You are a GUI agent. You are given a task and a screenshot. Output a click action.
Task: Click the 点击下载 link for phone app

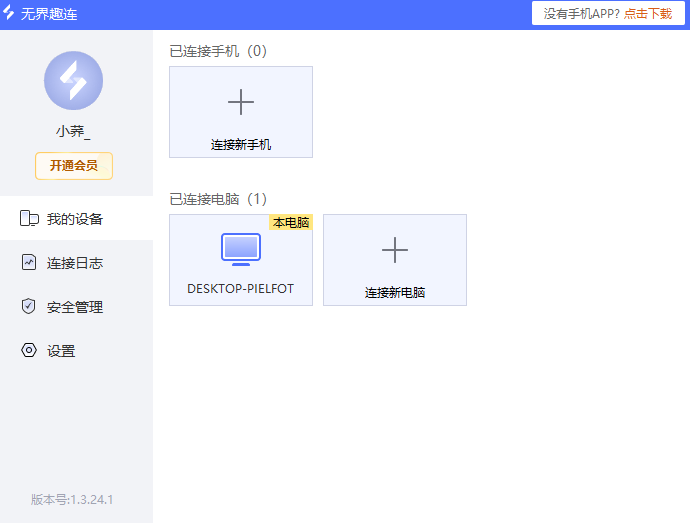[x=648, y=14]
